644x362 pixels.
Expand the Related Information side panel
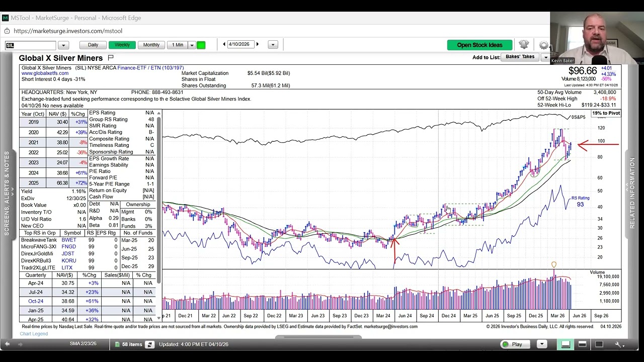click(x=632, y=193)
